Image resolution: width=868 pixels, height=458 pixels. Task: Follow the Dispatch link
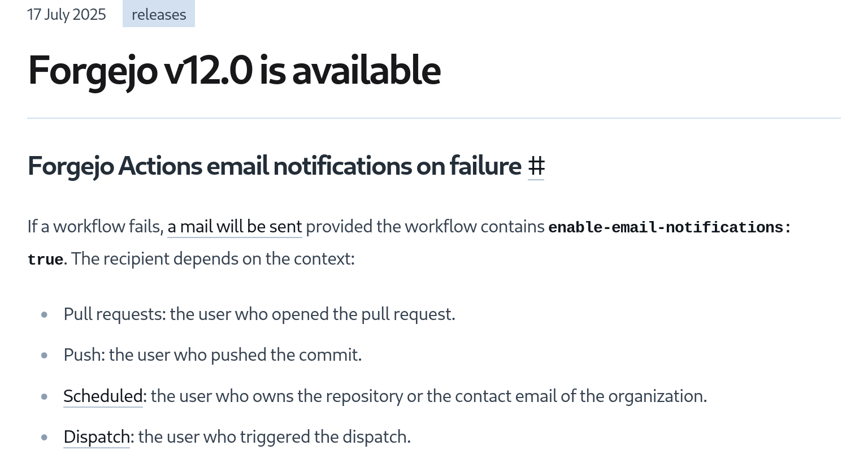coord(97,437)
